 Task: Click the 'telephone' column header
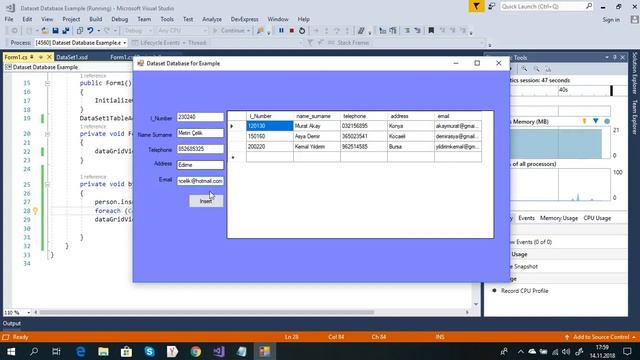[364, 116]
